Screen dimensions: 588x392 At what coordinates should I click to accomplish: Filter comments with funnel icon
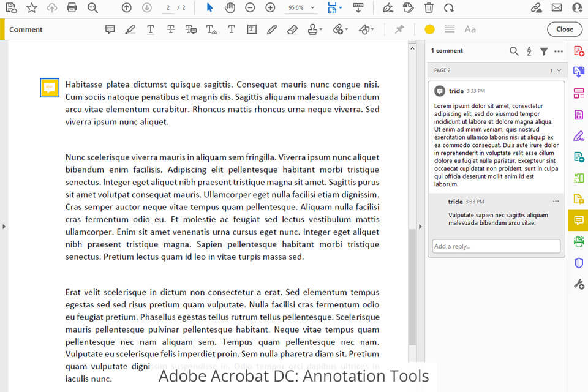point(543,51)
